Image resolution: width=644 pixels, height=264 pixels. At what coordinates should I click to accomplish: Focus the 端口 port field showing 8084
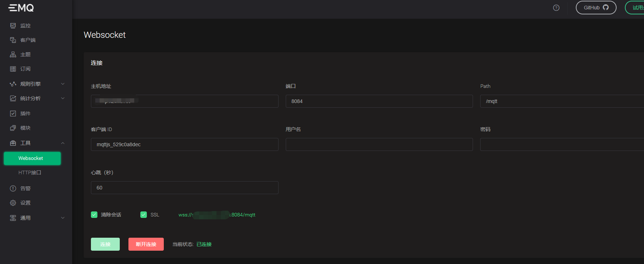379,101
